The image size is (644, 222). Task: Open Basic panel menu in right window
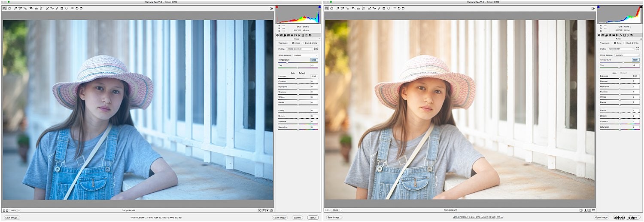[642, 39]
